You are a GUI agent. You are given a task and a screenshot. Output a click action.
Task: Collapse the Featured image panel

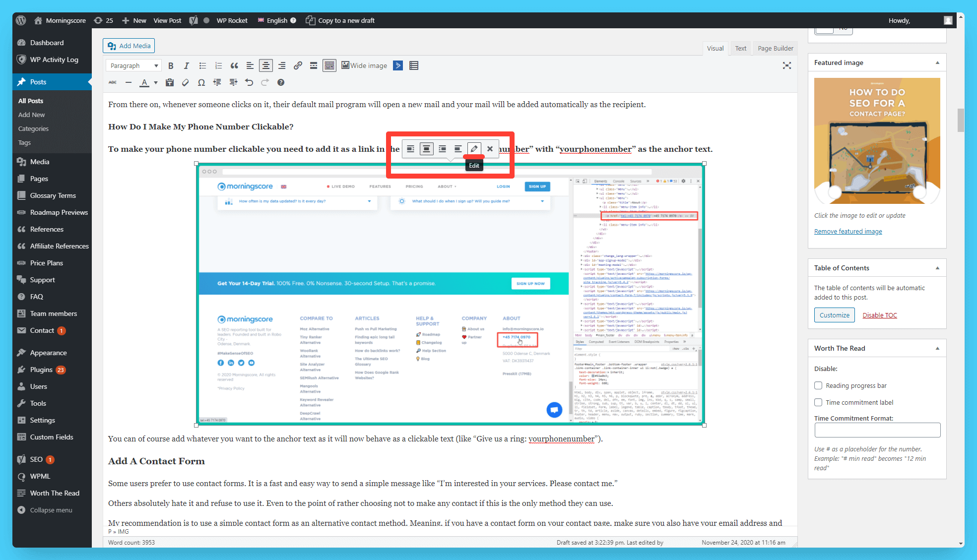click(x=937, y=62)
